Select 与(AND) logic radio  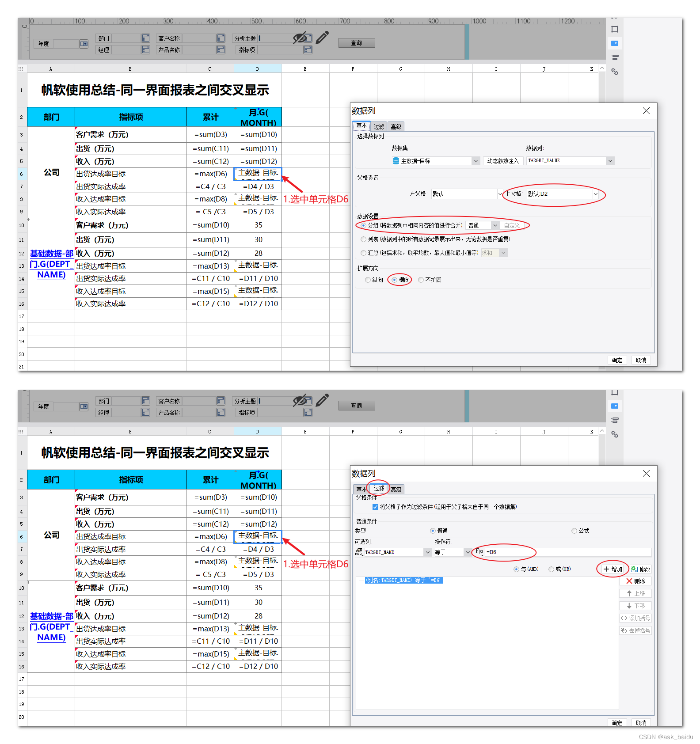pos(516,569)
